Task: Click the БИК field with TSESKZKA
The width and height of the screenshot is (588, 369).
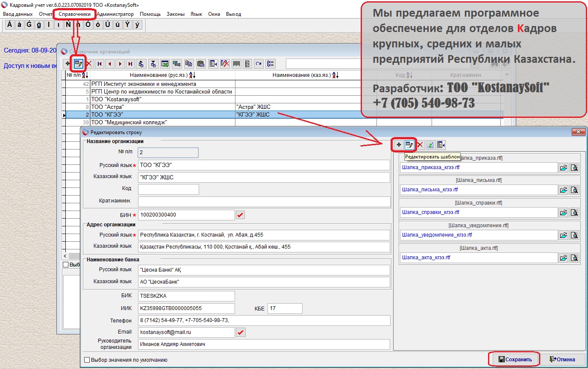Action: [186, 296]
